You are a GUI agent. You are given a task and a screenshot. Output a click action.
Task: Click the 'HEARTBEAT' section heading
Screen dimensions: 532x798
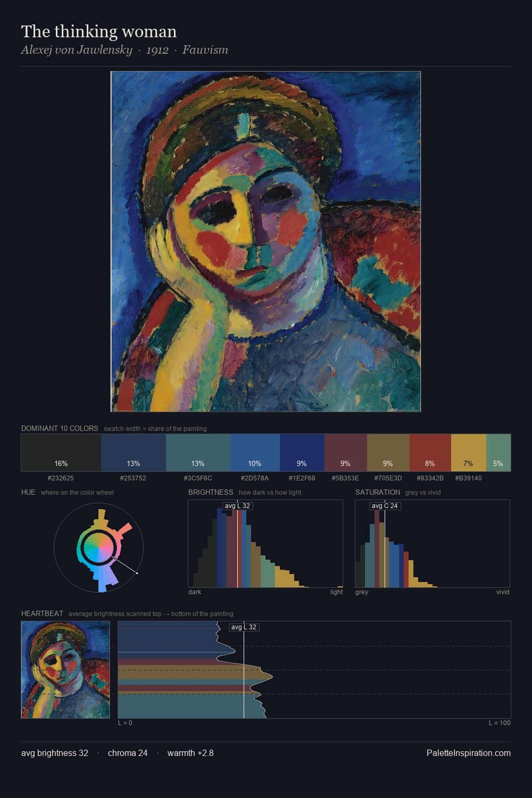point(42,613)
